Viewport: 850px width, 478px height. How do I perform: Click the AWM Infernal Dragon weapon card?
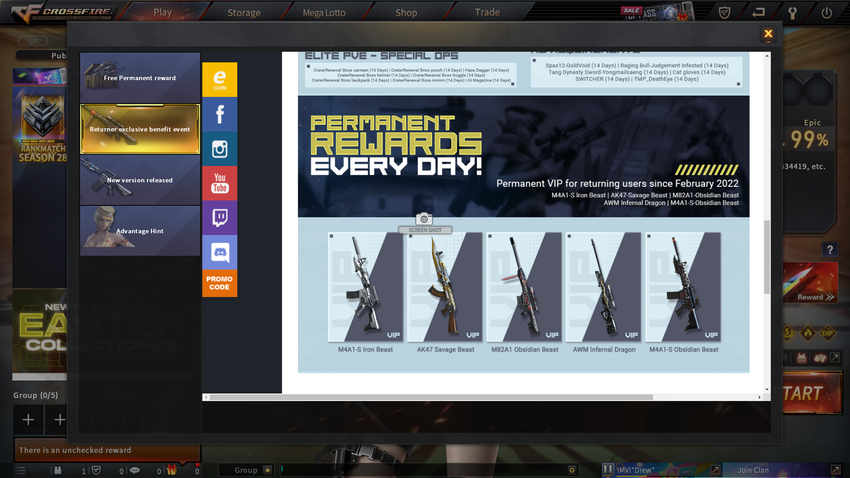pos(603,287)
